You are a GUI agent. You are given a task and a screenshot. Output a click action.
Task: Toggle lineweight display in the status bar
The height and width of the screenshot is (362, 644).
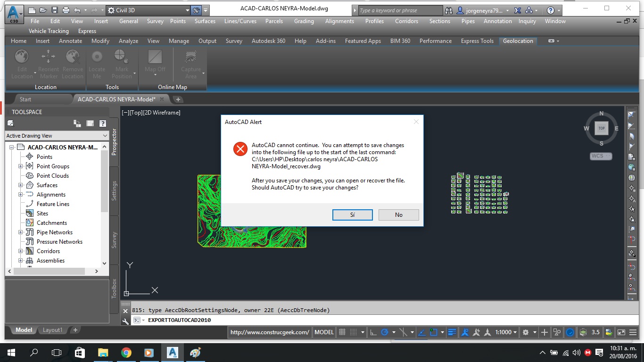tap(452, 332)
